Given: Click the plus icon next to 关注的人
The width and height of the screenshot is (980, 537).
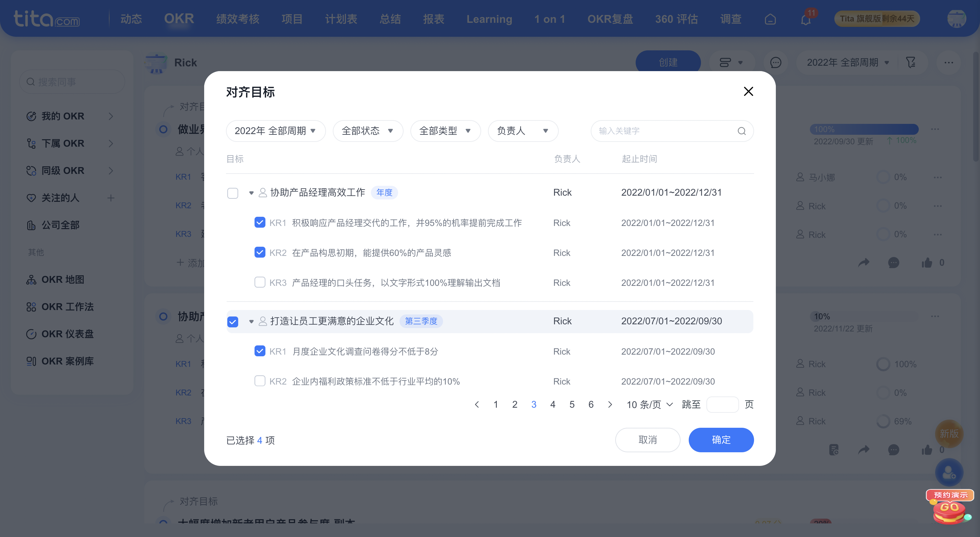Looking at the screenshot, I should (111, 198).
